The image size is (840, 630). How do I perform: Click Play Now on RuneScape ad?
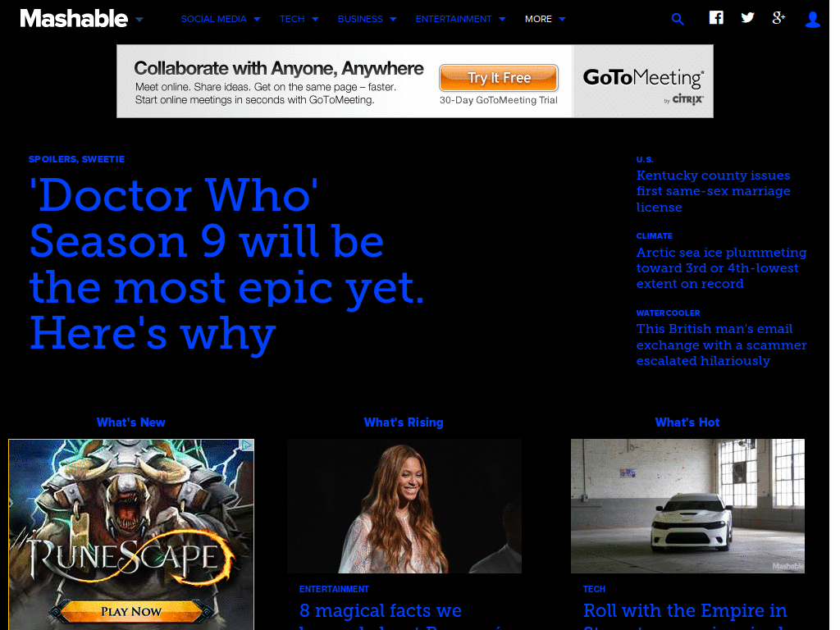pyautogui.click(x=131, y=611)
